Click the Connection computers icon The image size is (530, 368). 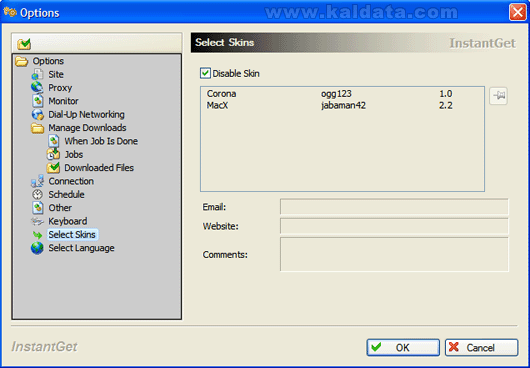click(x=38, y=181)
